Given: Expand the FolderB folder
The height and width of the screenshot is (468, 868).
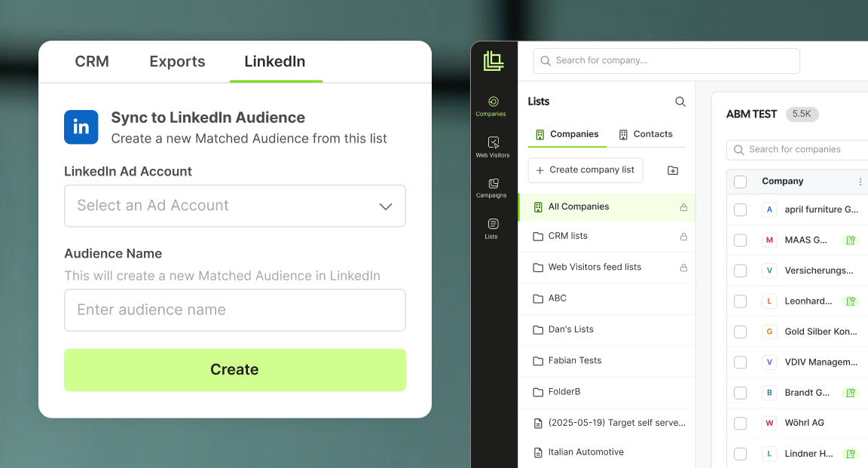Looking at the screenshot, I should (x=606, y=392).
